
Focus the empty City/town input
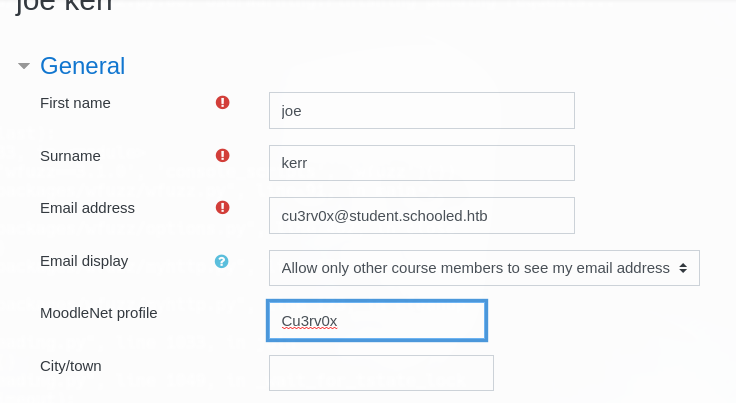[381, 373]
